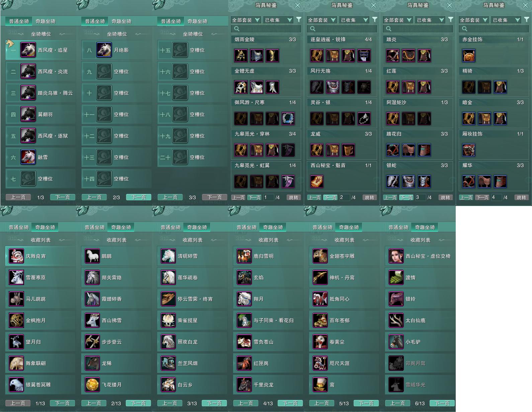The image size is (532, 412).
Task: Click the 太白仙鹿 antler icon
Action: tap(396, 321)
